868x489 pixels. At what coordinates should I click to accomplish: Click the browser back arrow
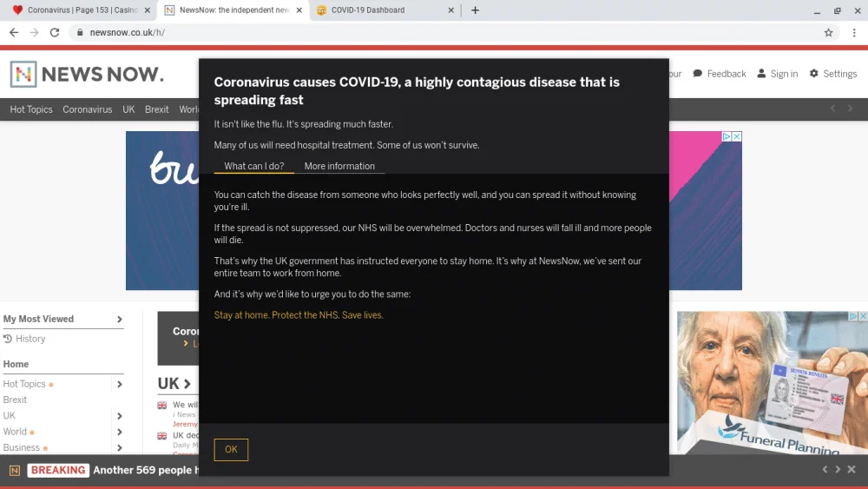14,33
